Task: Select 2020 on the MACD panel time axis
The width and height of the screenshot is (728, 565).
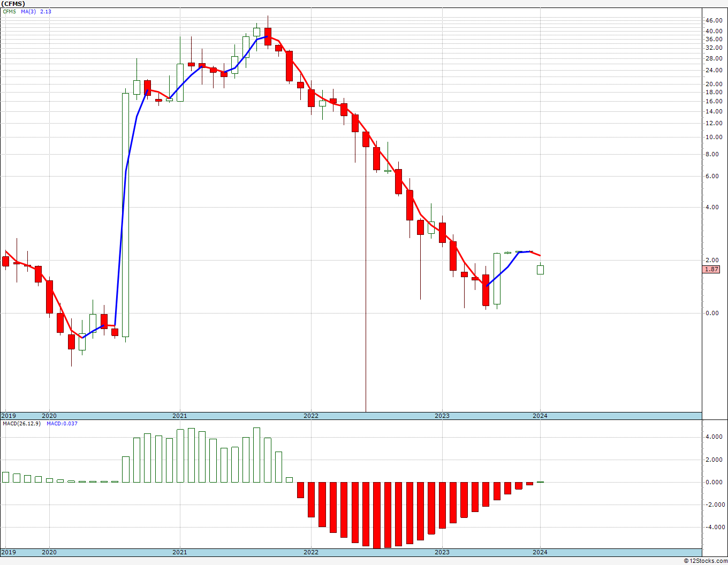Action: coord(49,552)
